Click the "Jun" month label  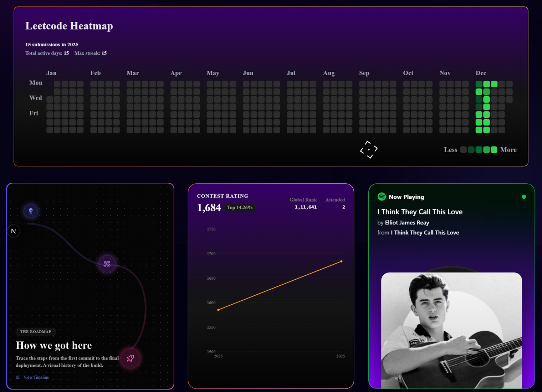(x=248, y=73)
